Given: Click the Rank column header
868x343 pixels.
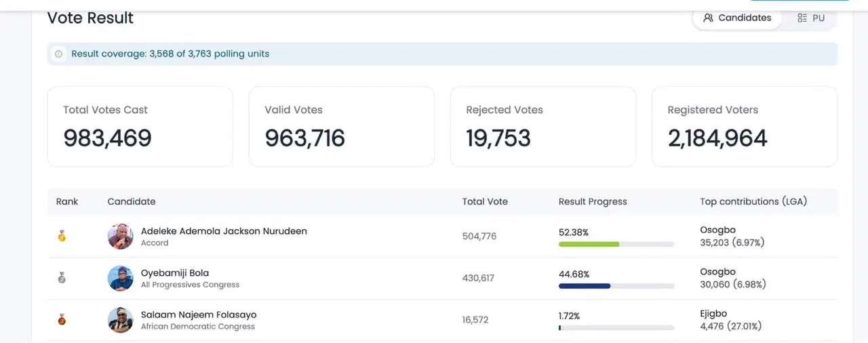Looking at the screenshot, I should (x=67, y=201).
